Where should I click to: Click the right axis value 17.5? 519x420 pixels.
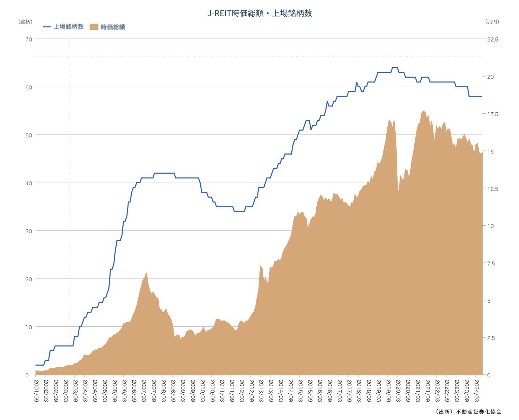tap(492, 114)
